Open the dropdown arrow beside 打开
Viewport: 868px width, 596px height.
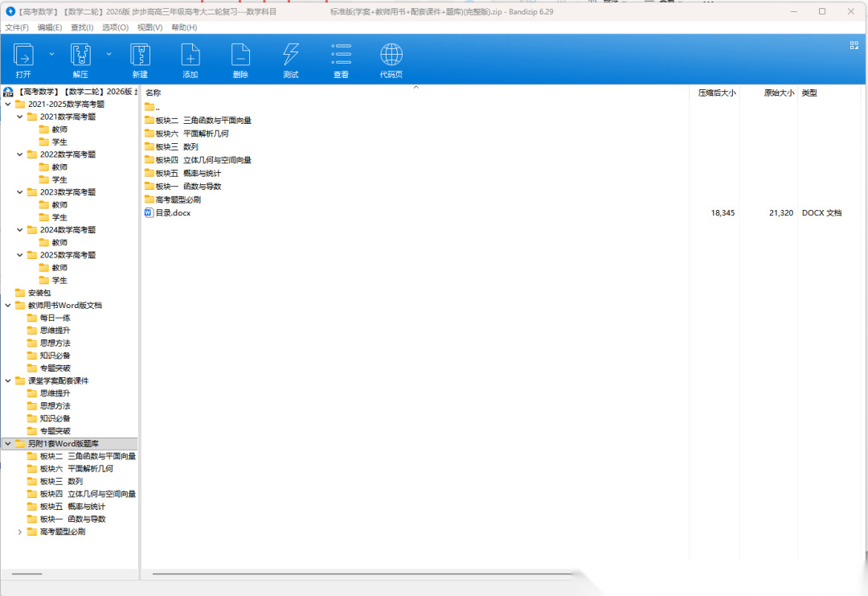click(51, 54)
